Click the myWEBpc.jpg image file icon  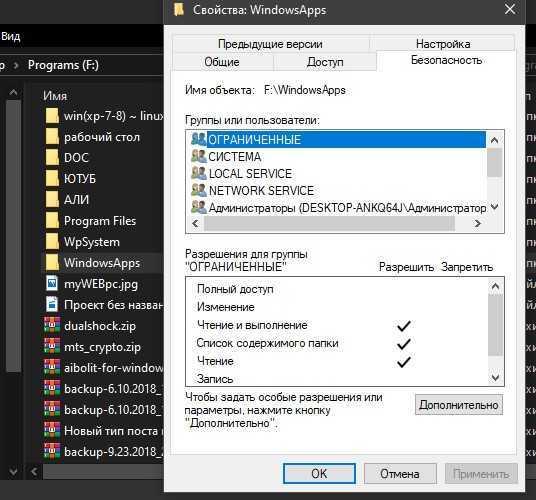[x=52, y=284]
